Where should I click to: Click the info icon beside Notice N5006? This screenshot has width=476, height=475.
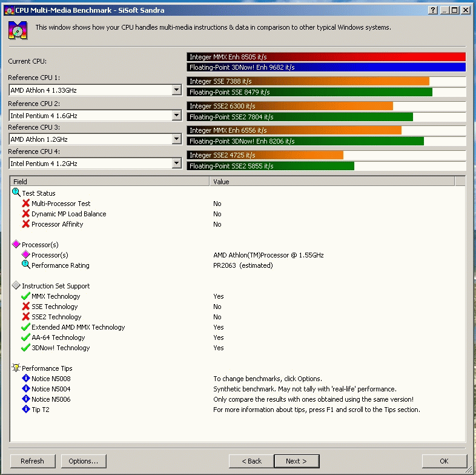(x=26, y=399)
